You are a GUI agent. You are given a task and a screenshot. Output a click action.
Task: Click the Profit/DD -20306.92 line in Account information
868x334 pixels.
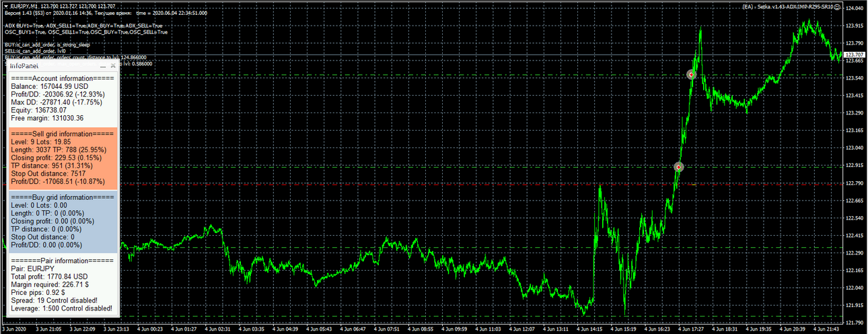coord(58,94)
